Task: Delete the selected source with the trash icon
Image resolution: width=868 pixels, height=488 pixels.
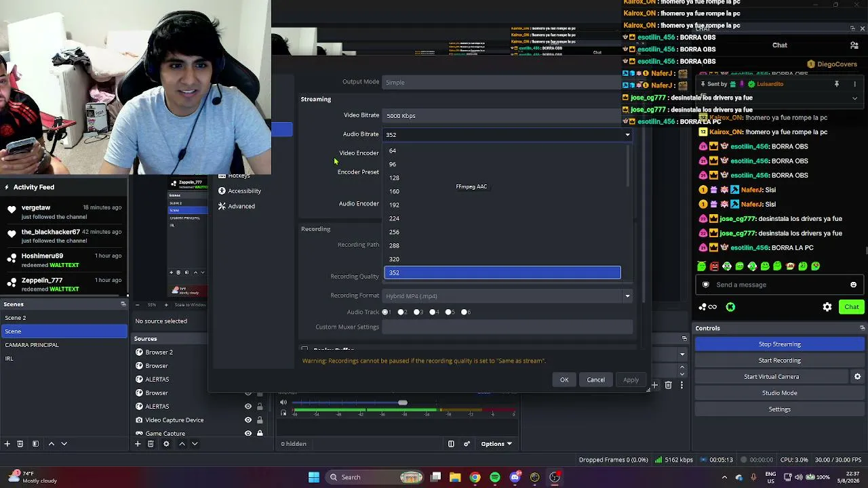Action: (151, 444)
